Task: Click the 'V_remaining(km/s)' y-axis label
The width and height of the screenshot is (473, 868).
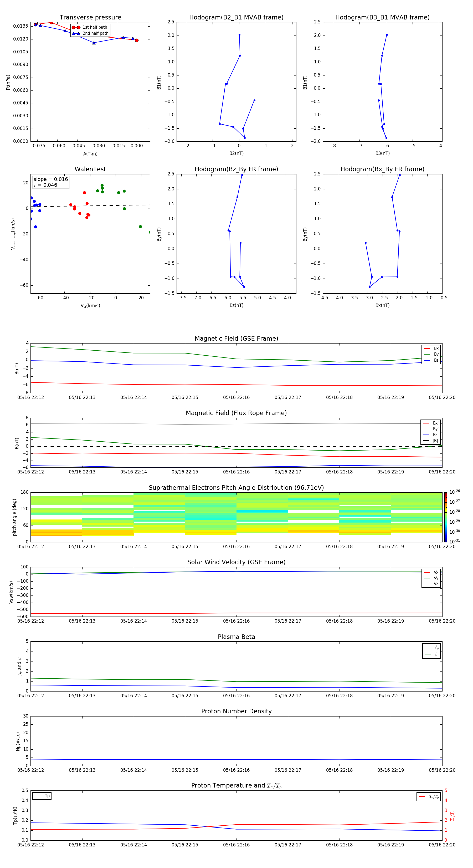Action: [13, 234]
